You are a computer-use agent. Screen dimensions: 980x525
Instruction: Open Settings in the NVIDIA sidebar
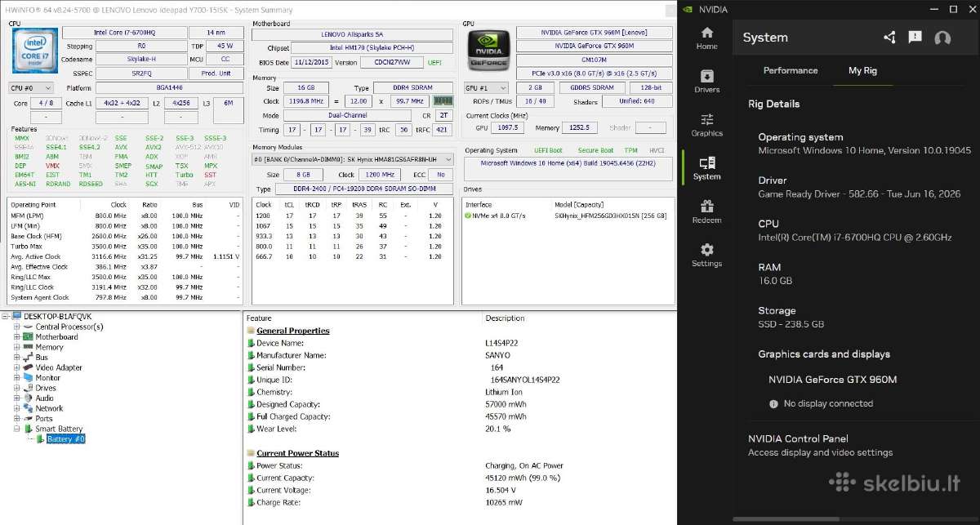click(x=706, y=256)
